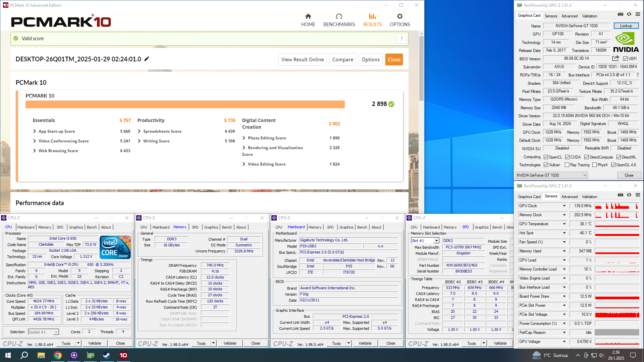This screenshot has width=644, height=362.
Task: Toggle the OpenGL 4.6 checkbox
Action: (613, 165)
